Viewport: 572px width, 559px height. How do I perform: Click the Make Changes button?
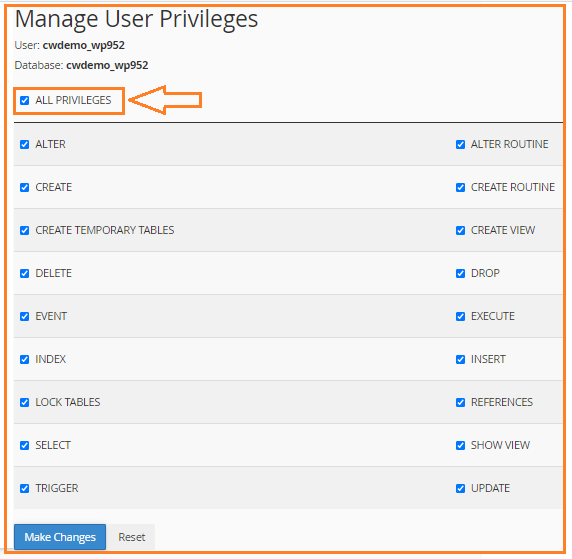(60, 537)
